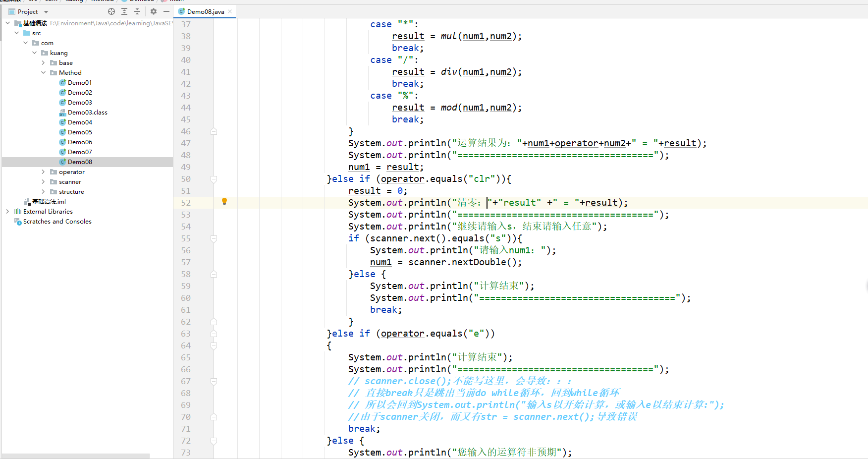Screen dimensions: 868x459
Task: Select the Method package folder
Action: click(70, 73)
